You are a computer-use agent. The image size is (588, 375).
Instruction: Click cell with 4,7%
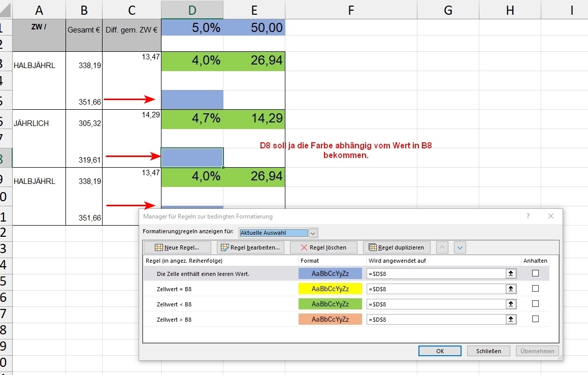click(192, 118)
